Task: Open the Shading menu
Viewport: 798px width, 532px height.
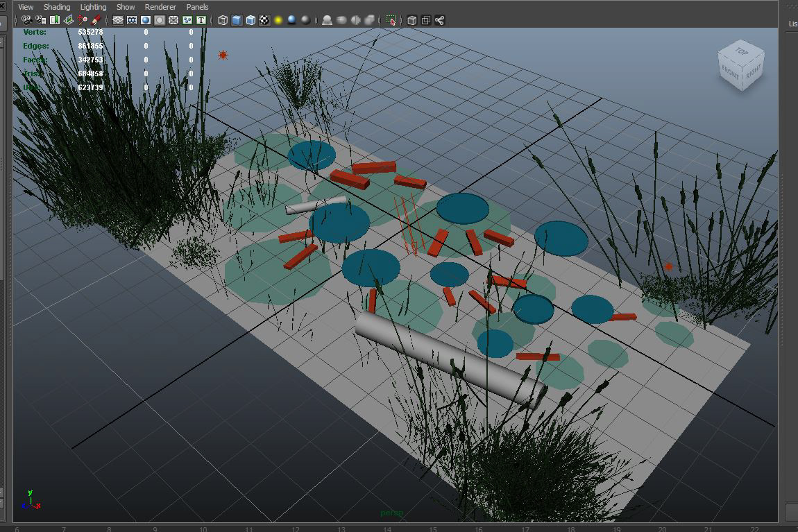Action: (x=57, y=7)
